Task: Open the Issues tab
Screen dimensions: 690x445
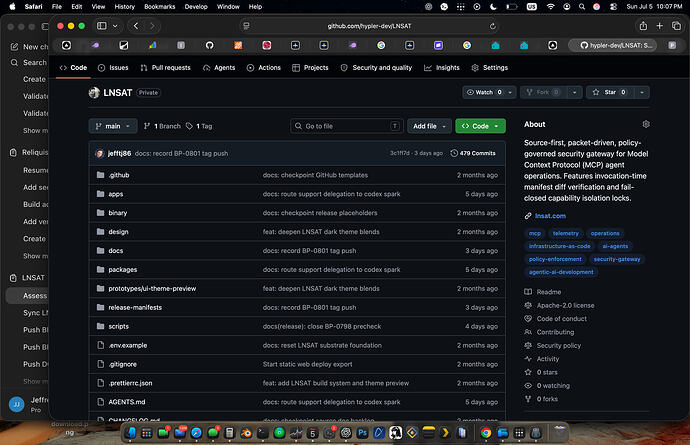Action: coord(114,68)
